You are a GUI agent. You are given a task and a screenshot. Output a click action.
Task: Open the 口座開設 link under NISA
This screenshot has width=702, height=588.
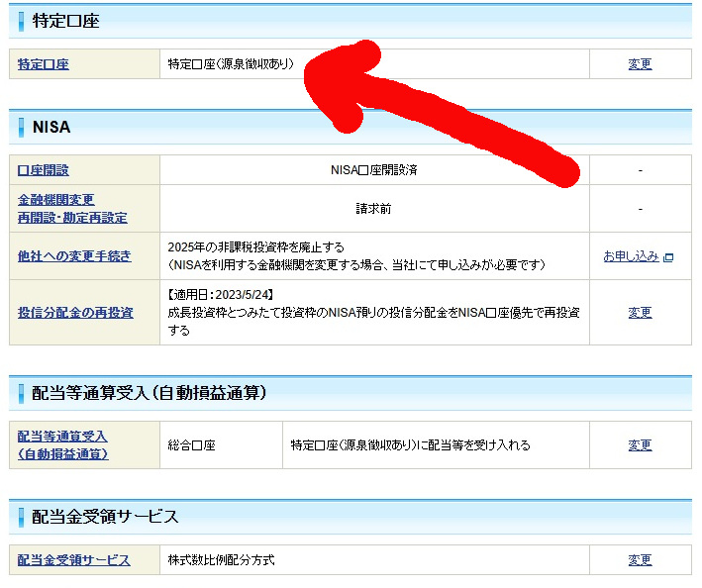44,170
